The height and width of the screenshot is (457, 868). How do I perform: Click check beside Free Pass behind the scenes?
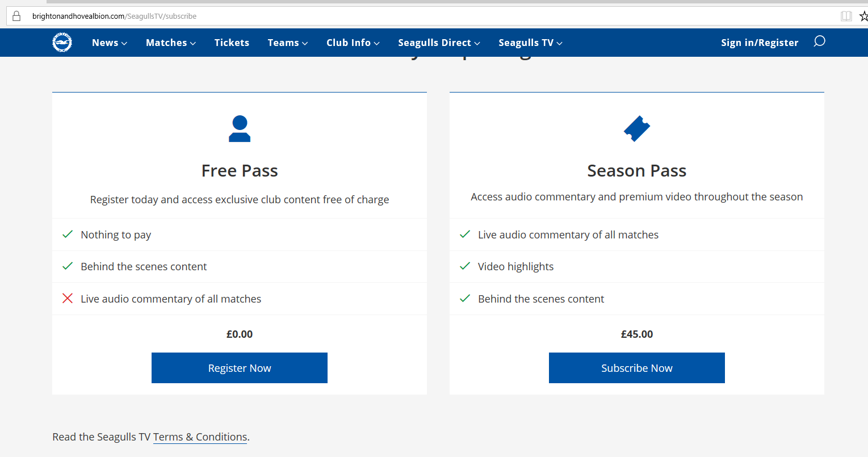click(68, 266)
